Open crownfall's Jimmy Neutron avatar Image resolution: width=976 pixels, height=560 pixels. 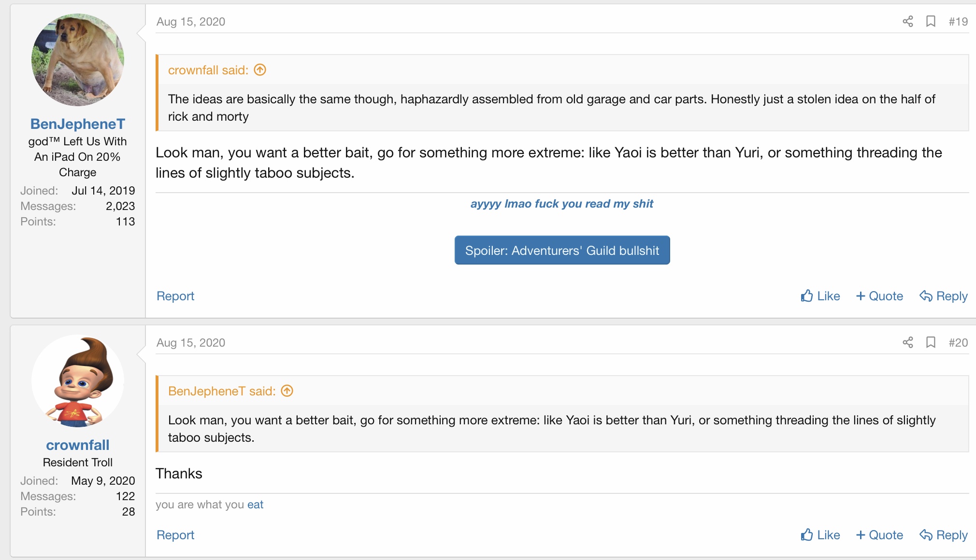(x=78, y=381)
